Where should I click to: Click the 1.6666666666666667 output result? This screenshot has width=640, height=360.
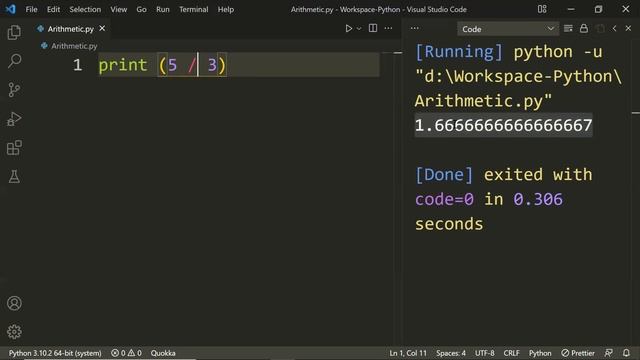click(x=503, y=125)
